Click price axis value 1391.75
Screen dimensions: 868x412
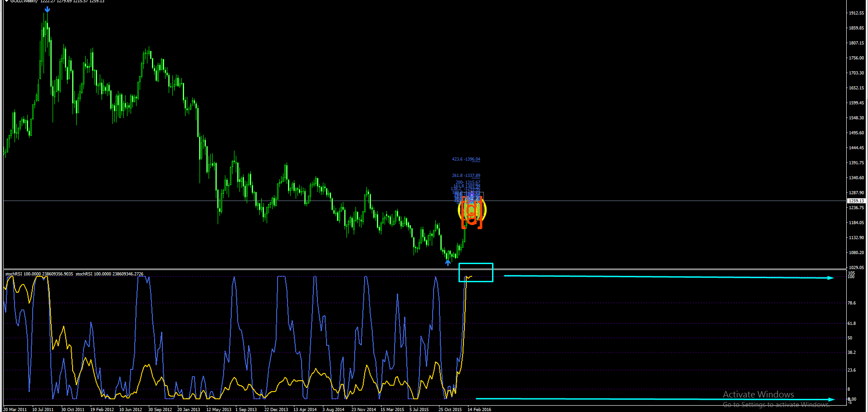856,163
